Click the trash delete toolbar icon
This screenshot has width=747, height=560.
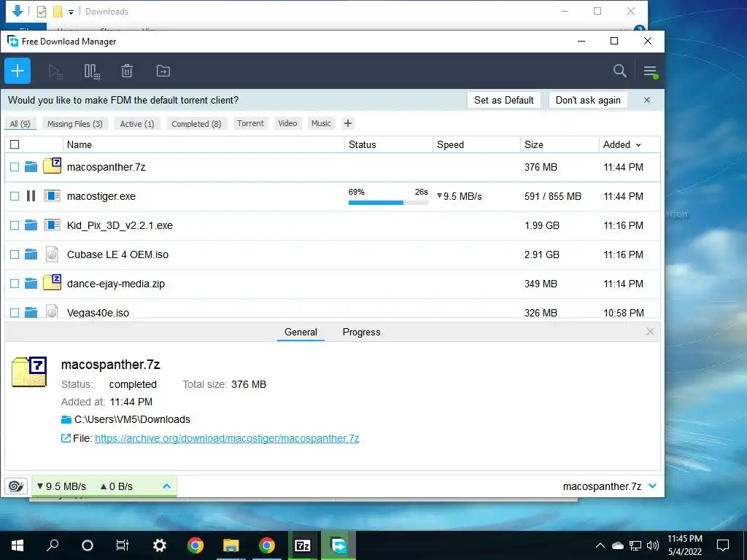point(127,71)
